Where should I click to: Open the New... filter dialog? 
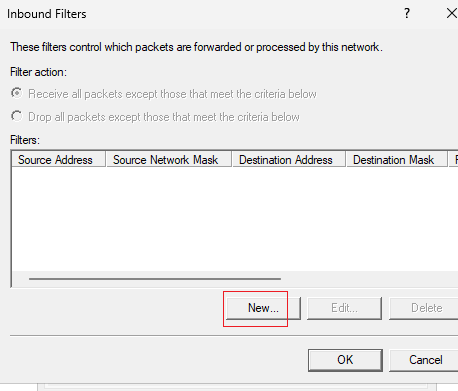tap(263, 308)
